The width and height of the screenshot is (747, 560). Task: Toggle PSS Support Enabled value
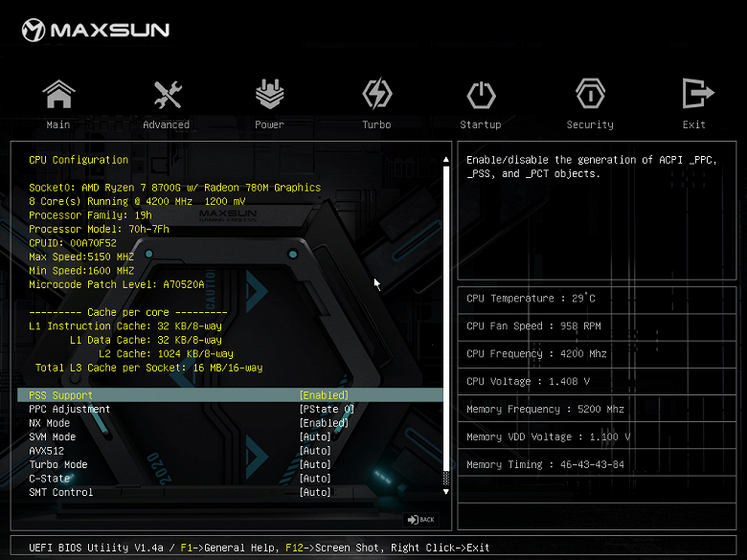(324, 395)
